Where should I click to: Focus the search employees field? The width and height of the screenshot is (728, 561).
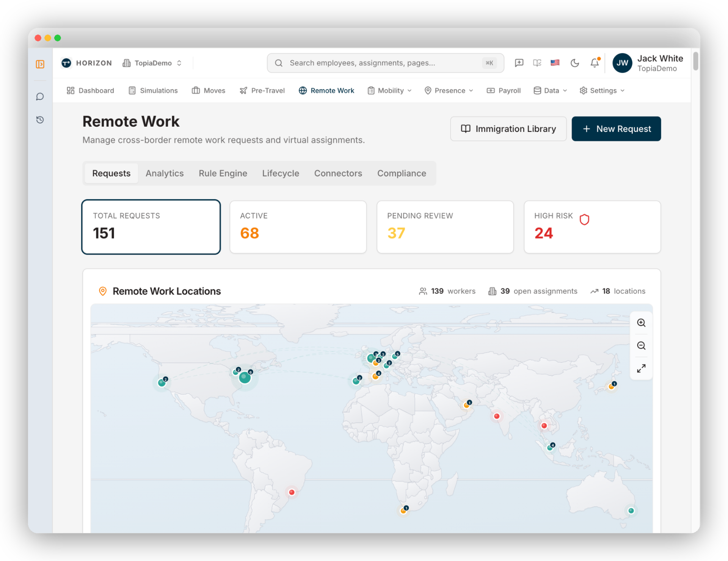tap(385, 63)
